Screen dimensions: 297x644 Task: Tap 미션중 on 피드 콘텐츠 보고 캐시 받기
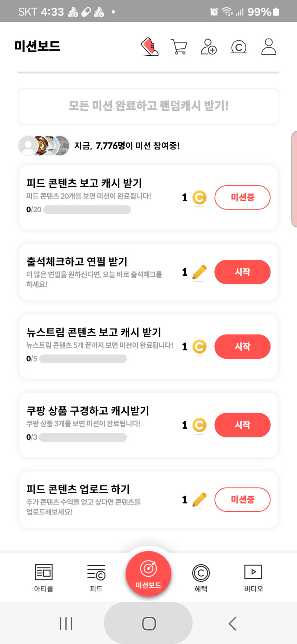pyautogui.click(x=242, y=197)
